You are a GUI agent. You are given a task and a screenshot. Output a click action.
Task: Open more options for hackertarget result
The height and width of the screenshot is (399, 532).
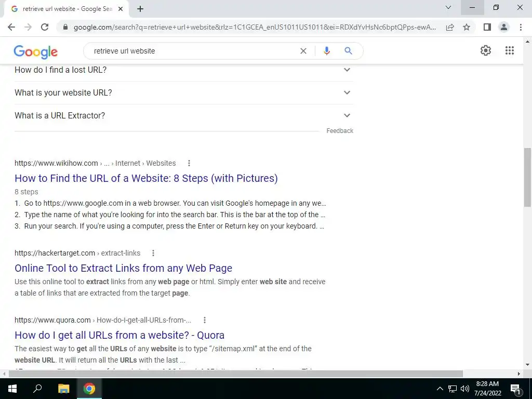153,253
